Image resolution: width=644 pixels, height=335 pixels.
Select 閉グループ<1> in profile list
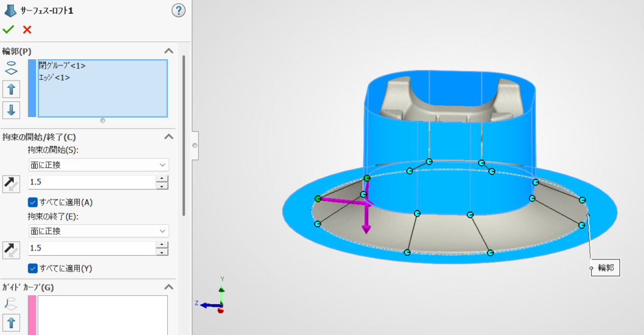pyautogui.click(x=62, y=65)
